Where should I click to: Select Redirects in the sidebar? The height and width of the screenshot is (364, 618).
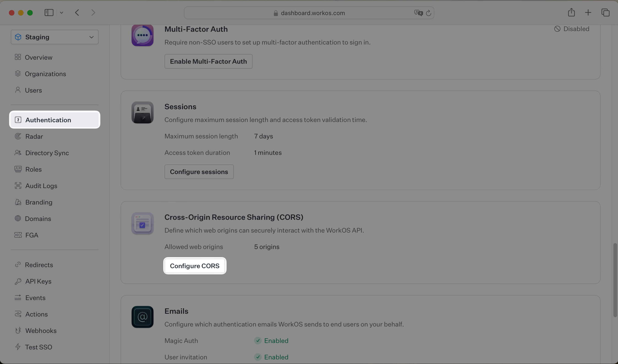pos(39,265)
